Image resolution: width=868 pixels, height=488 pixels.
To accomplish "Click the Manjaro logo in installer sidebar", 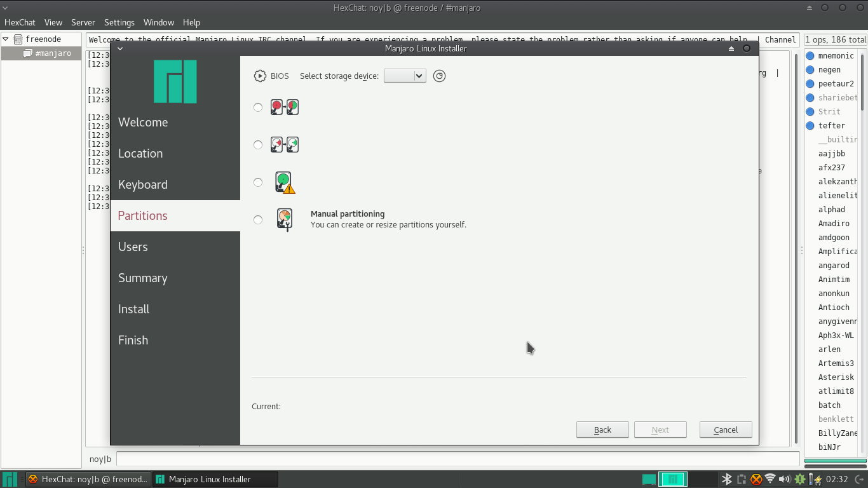I will coord(175,81).
